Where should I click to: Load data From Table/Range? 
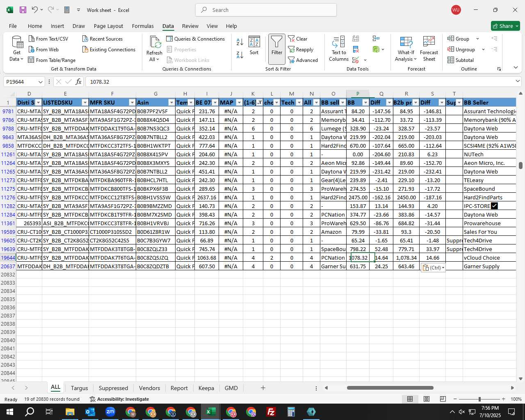point(52,60)
